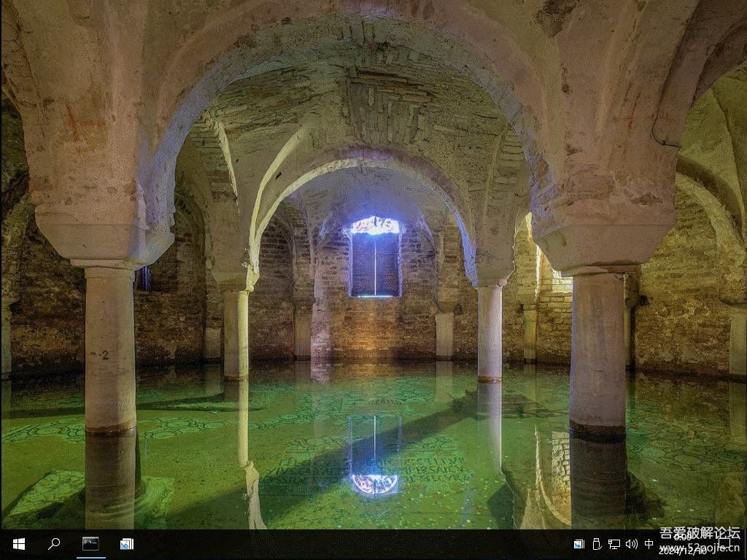Open the speaker volume tray icon
This screenshot has width=747, height=560.
click(632, 544)
